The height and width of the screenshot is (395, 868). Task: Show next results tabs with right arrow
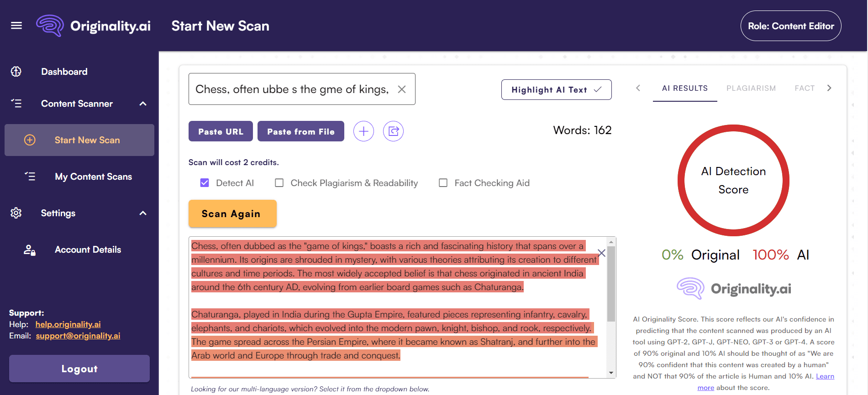pos(829,88)
